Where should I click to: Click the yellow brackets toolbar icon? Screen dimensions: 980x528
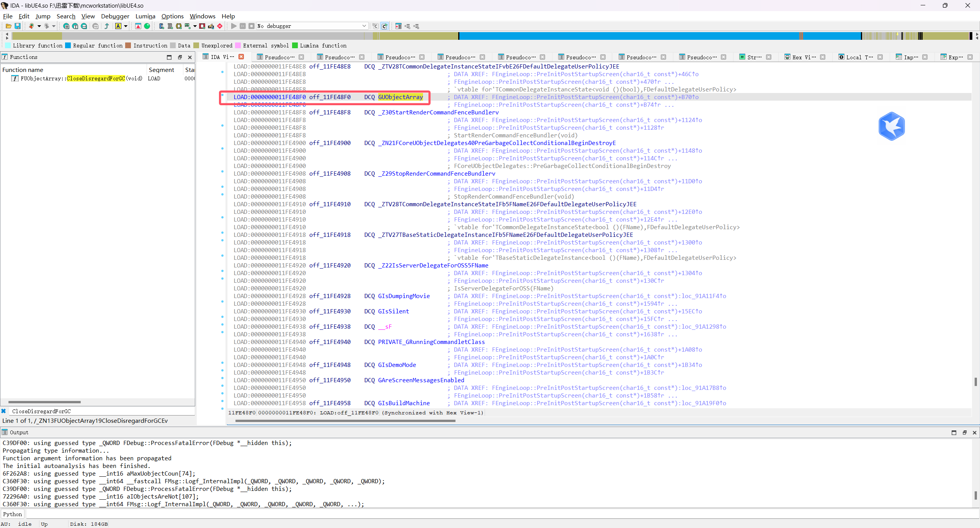click(179, 26)
